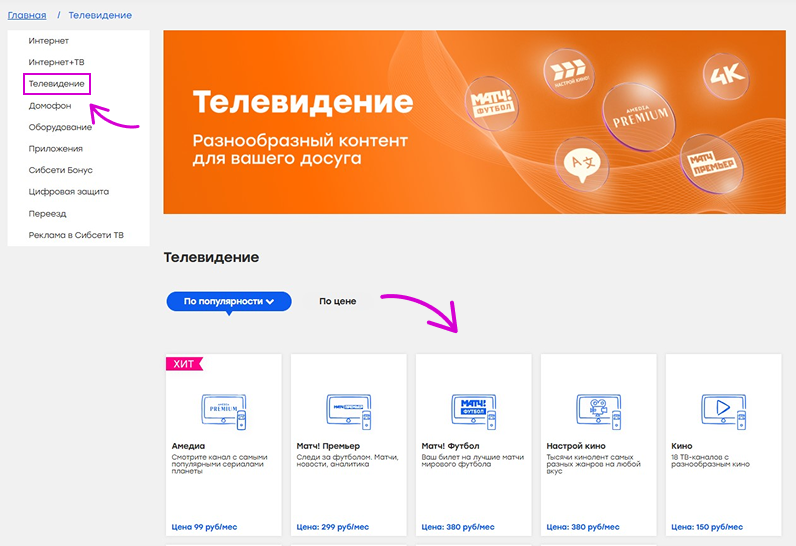Open Домофон in the sidebar menu
796x546 pixels.
tap(50, 106)
